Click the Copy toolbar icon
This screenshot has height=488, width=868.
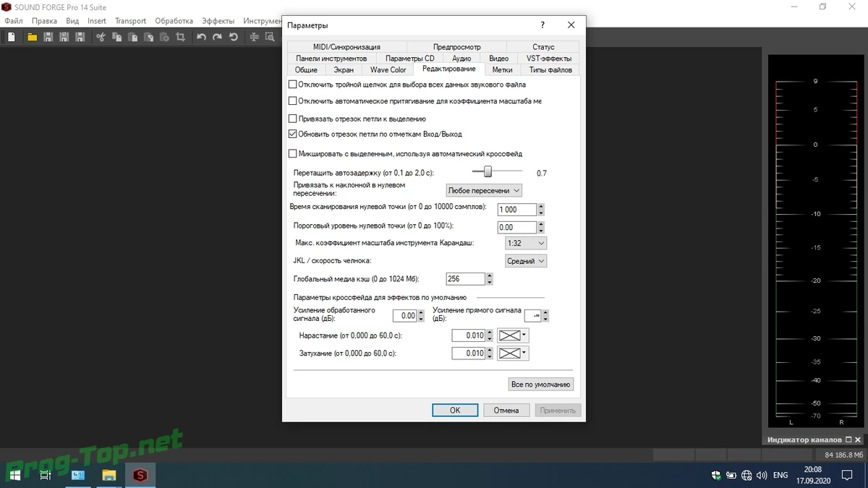(x=116, y=37)
